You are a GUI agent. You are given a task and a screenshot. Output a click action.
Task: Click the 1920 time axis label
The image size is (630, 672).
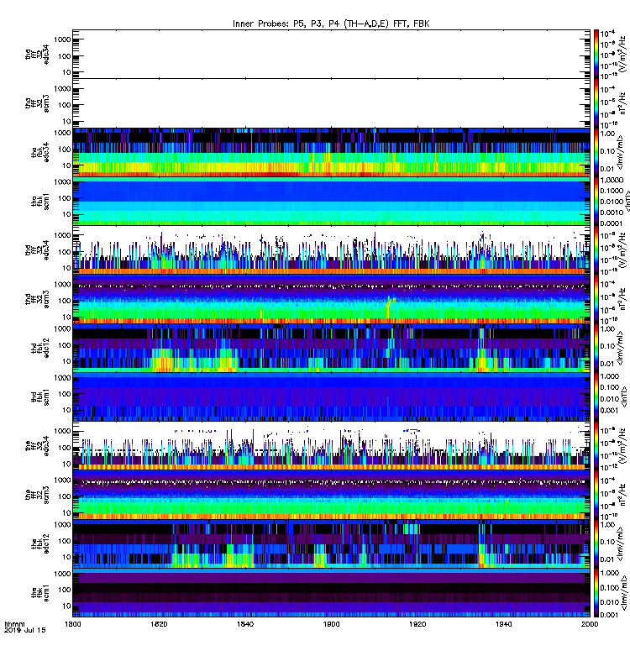coord(417,624)
